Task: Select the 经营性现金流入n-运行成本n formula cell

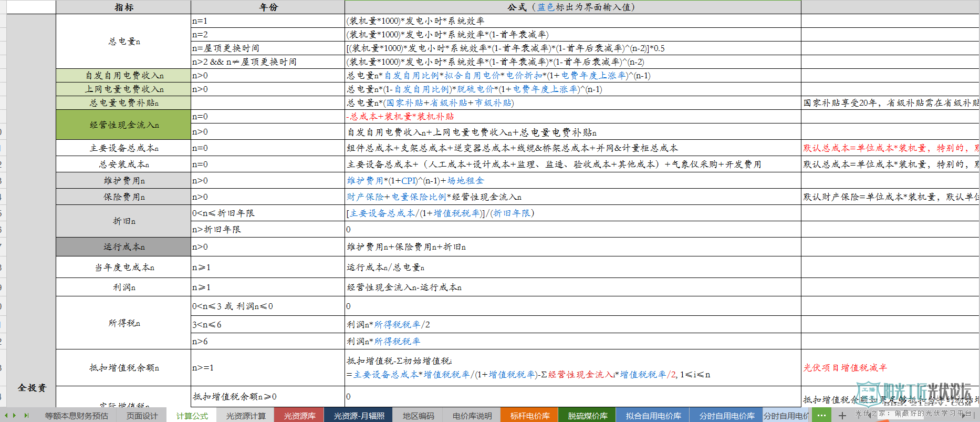Action: [572, 287]
